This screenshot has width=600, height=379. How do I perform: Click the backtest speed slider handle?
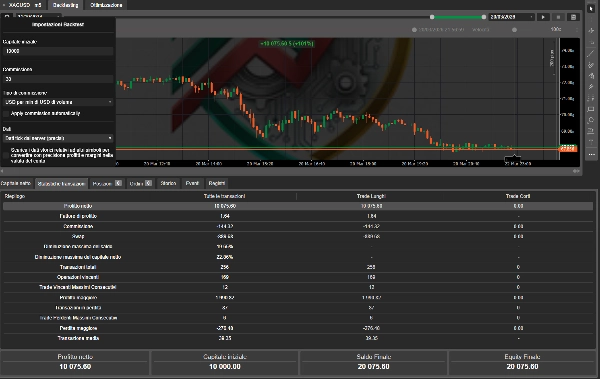514,29
